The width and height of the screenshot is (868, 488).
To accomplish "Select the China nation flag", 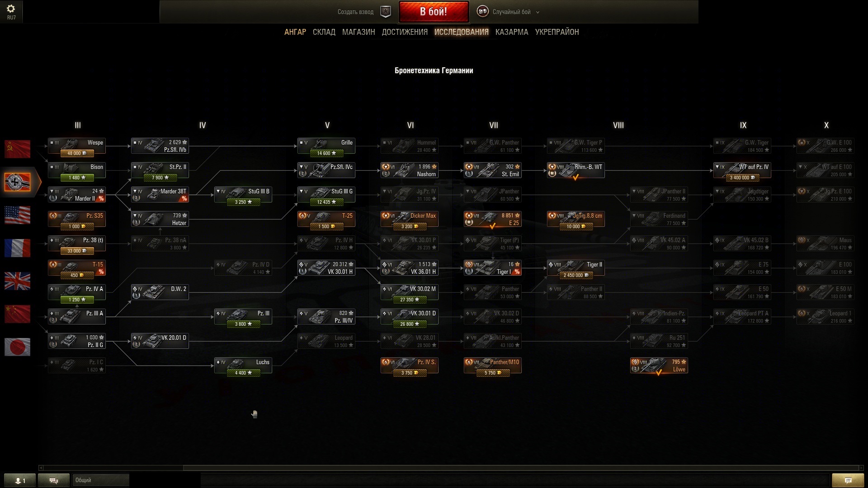I will (17, 314).
